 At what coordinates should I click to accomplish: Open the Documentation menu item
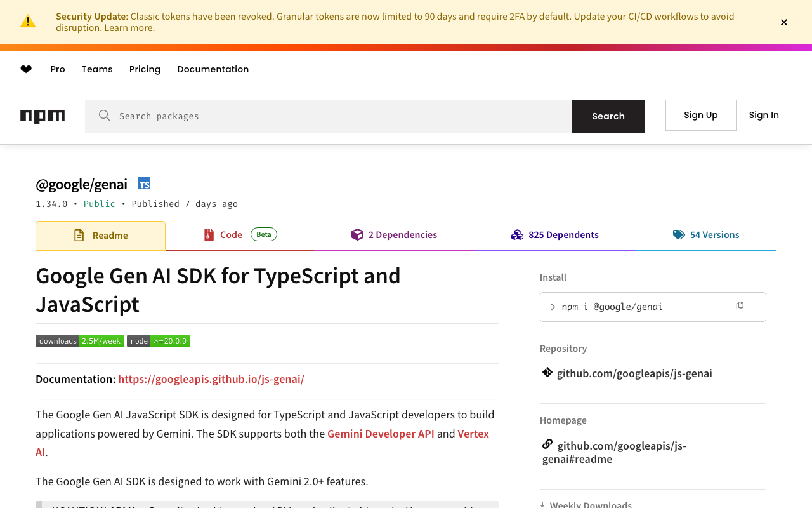[213, 69]
